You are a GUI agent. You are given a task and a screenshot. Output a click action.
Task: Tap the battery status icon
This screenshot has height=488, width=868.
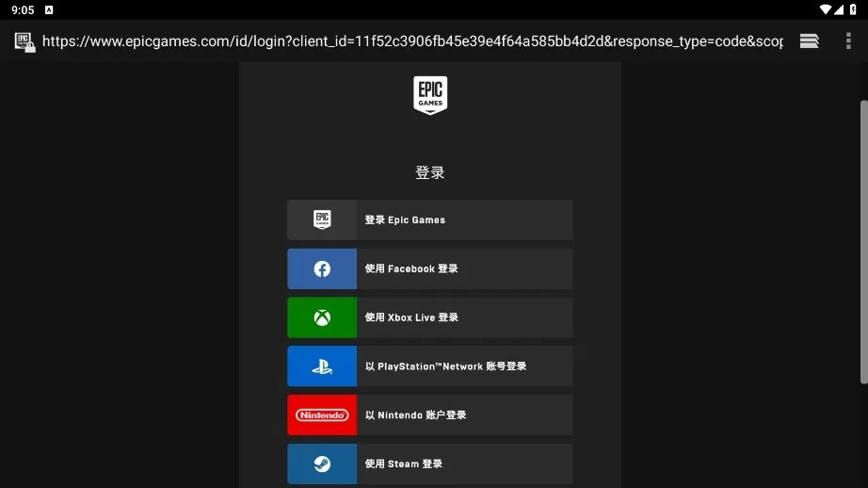pos(853,9)
